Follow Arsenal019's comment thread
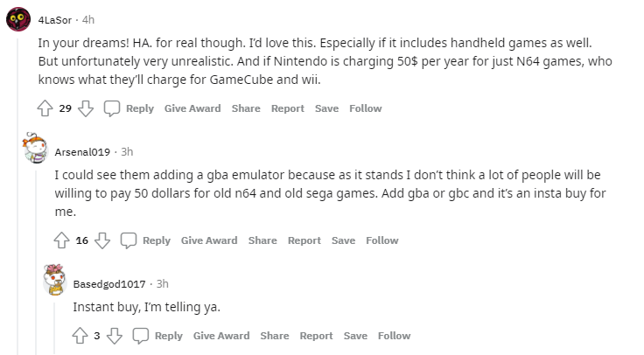 click(382, 240)
